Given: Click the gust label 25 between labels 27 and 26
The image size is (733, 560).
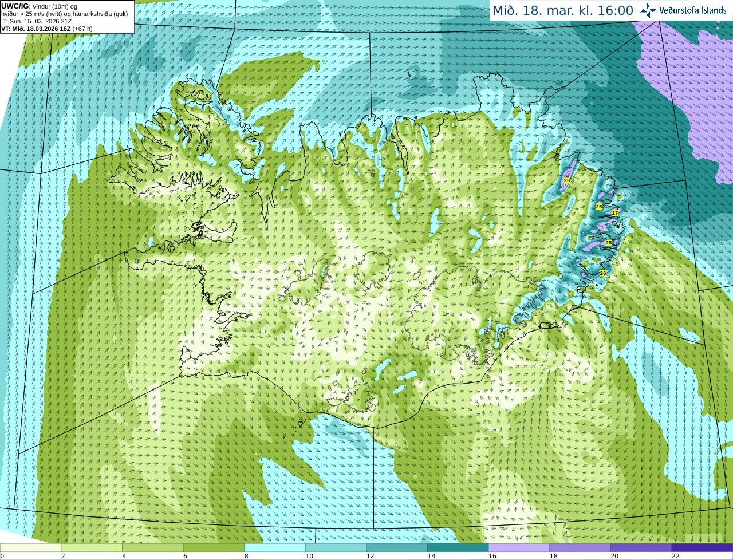Looking at the screenshot, I should coord(608,243).
